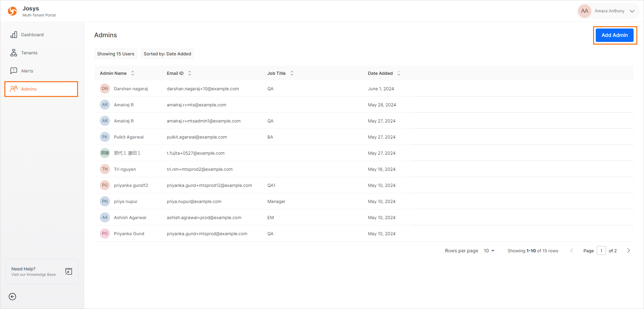
Task: Sort by the Email ID column arrows
Action: [x=190, y=73]
